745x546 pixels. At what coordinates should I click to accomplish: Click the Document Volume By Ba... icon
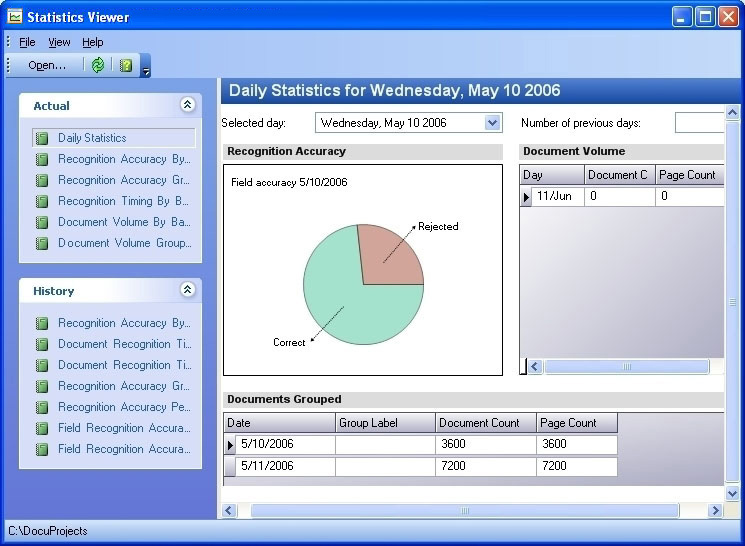42,222
